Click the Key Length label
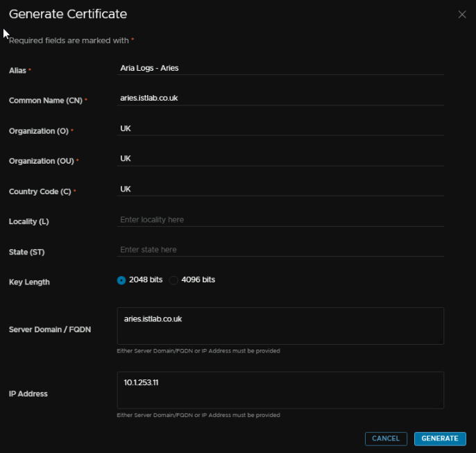476x453 pixels. (x=29, y=282)
